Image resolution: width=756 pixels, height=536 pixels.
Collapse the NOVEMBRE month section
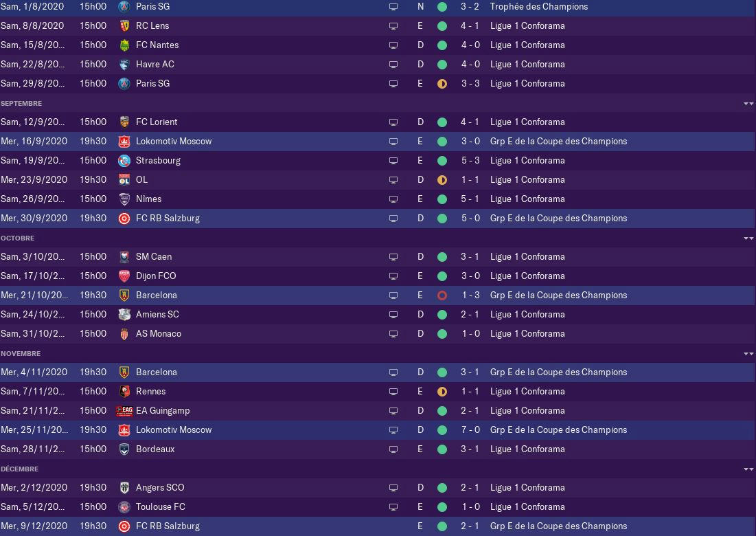pyautogui.click(x=748, y=354)
